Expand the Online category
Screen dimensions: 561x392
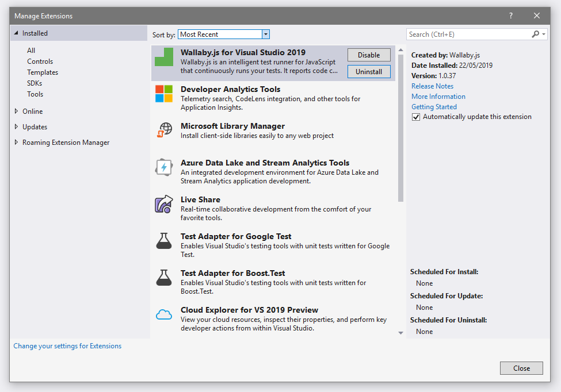(x=16, y=111)
